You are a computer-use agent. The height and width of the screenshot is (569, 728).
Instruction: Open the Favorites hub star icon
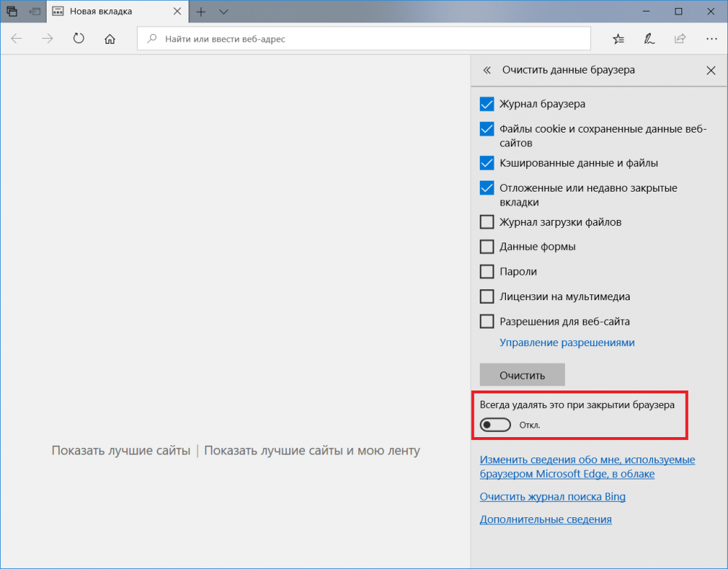(618, 39)
